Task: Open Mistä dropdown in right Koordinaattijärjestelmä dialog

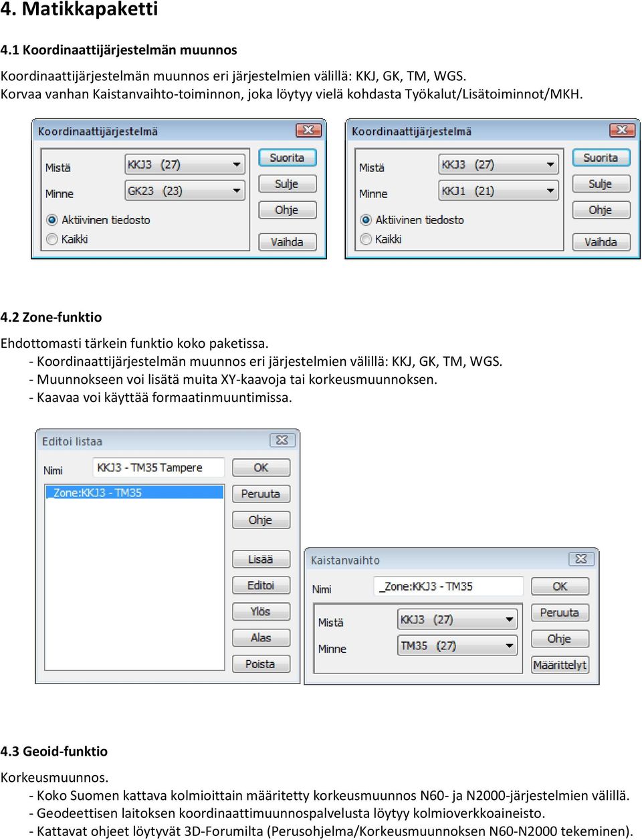Action: (x=498, y=165)
